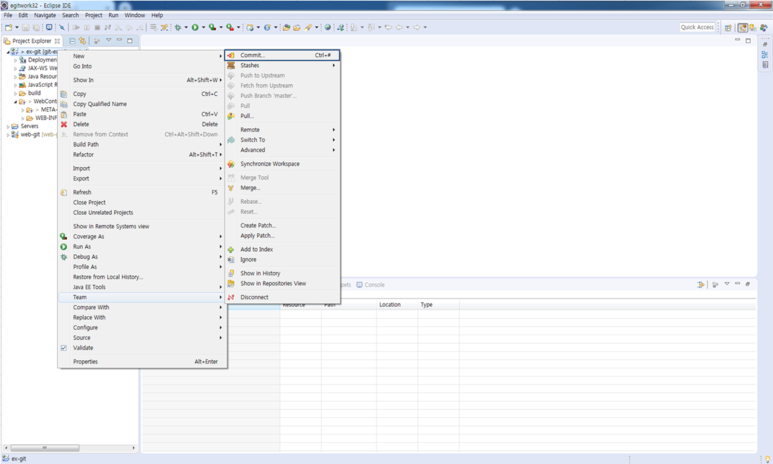The height and width of the screenshot is (464, 773).
Task: Select Go Into in context menu
Action: click(142, 66)
